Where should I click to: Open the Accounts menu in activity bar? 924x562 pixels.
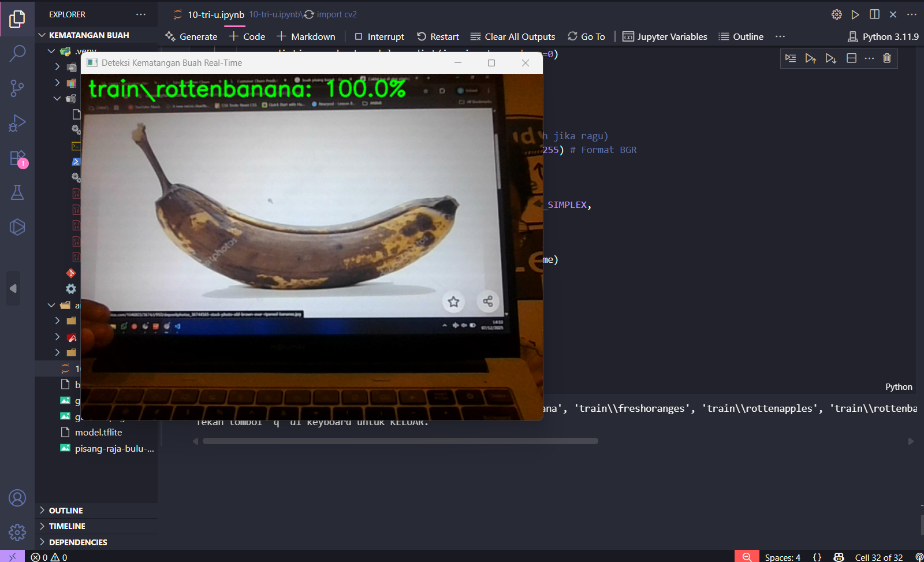pos(17,498)
